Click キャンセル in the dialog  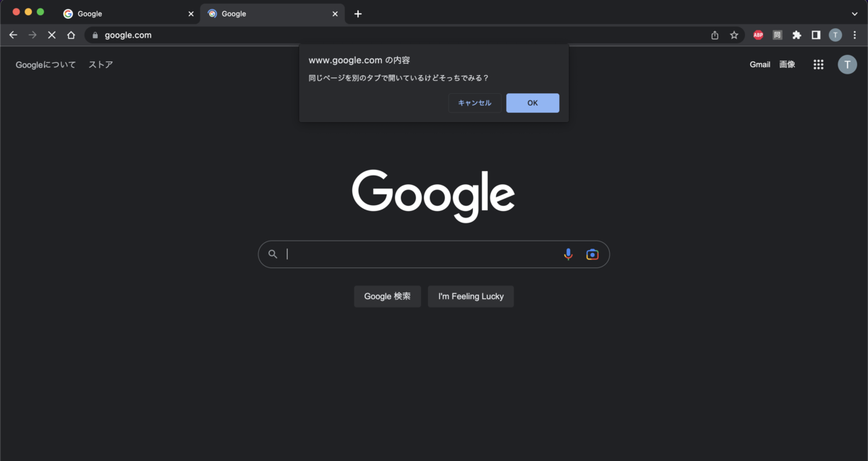click(x=475, y=103)
